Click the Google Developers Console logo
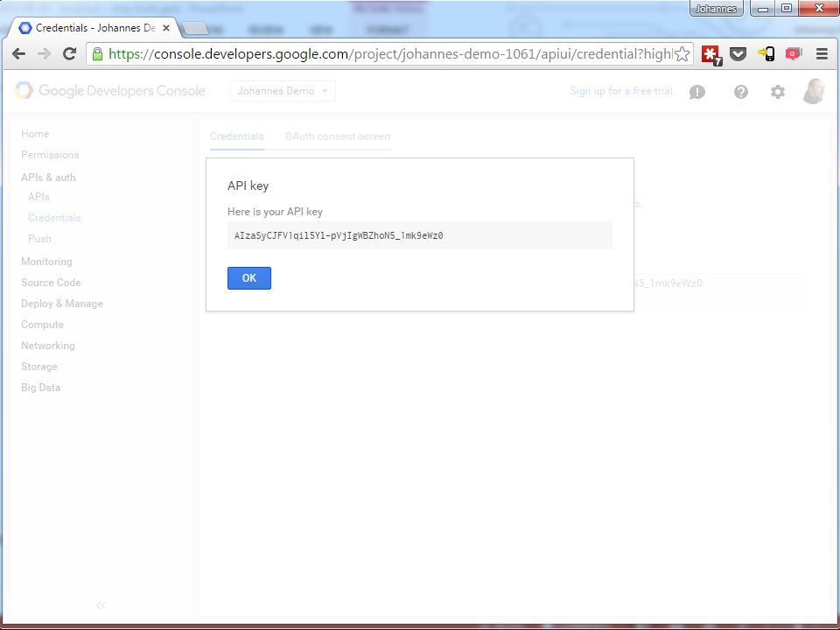 click(110, 90)
